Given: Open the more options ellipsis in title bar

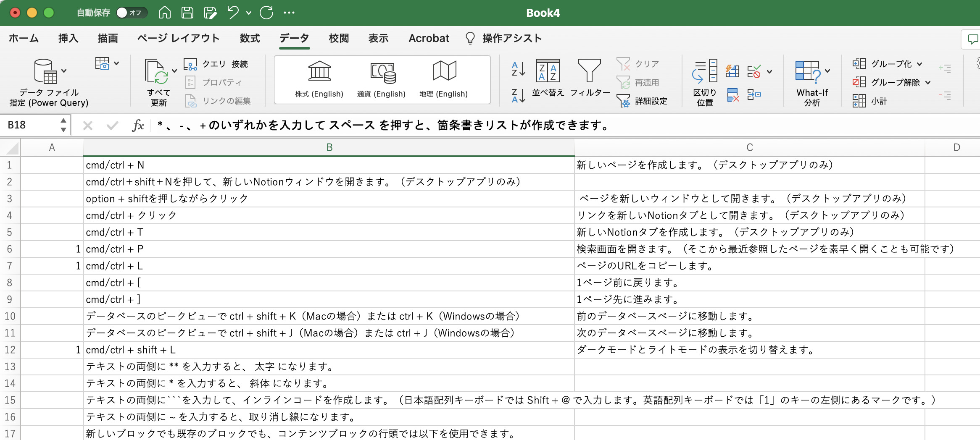Looking at the screenshot, I should coord(289,13).
